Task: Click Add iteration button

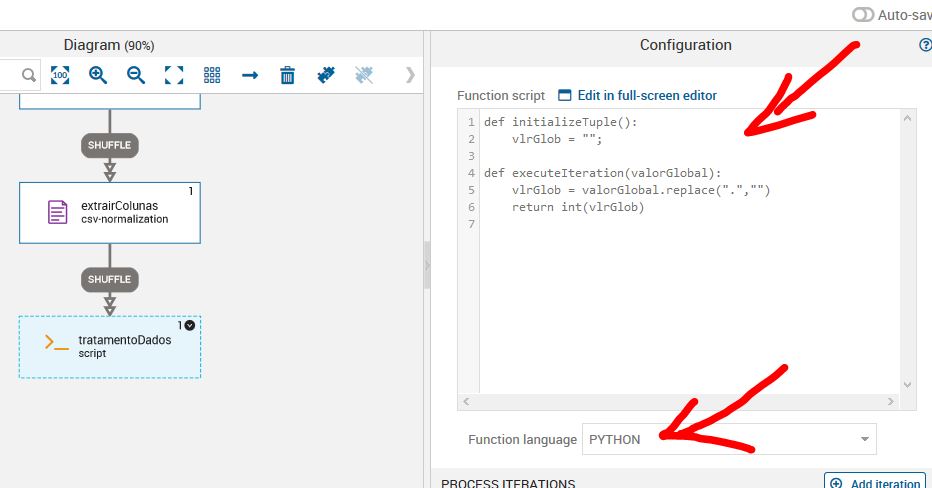Action: tap(876, 480)
